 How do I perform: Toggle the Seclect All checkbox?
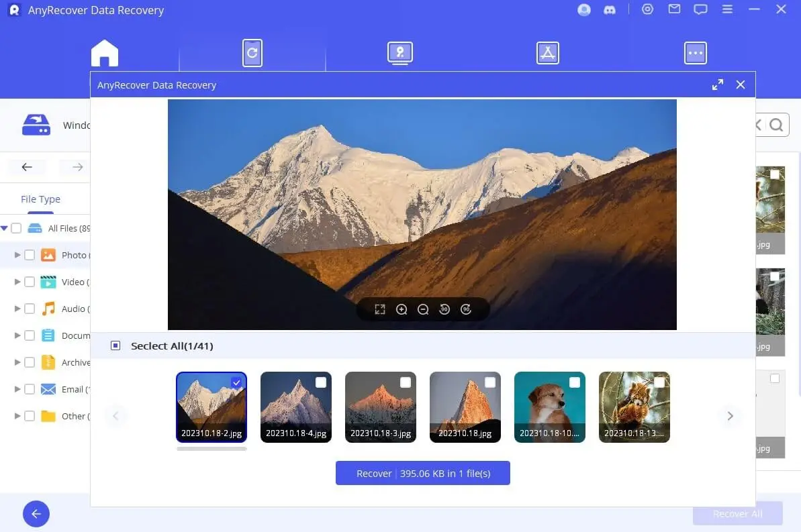click(x=115, y=345)
